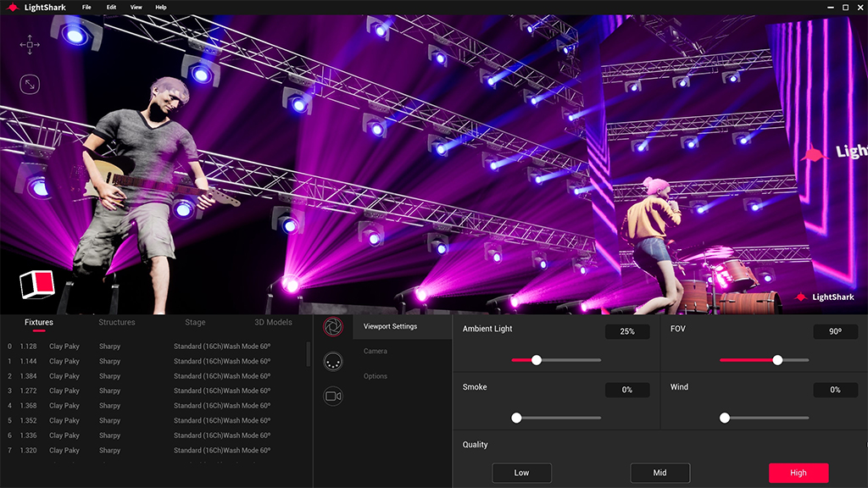Screen dimensions: 868x488
Task: Set quality to Mid
Action: click(659, 473)
